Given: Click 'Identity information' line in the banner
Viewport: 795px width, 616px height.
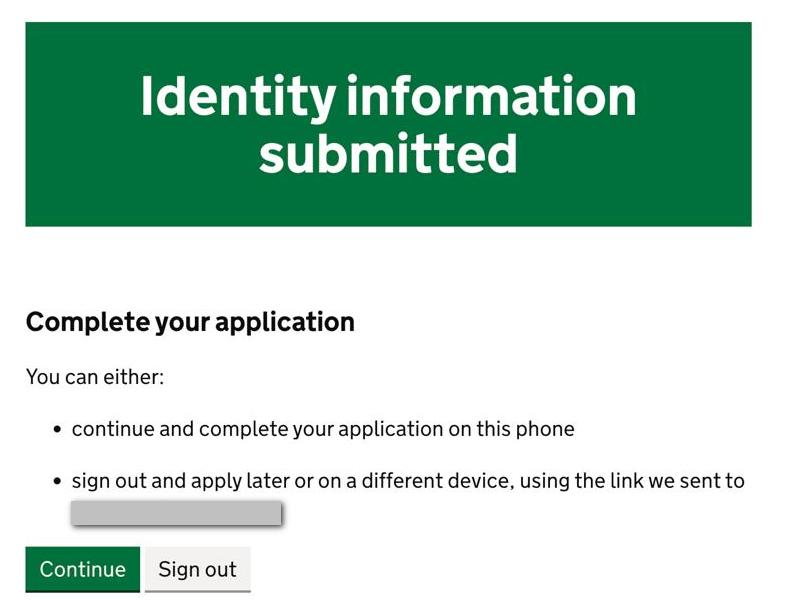Looking at the screenshot, I should (388, 96).
